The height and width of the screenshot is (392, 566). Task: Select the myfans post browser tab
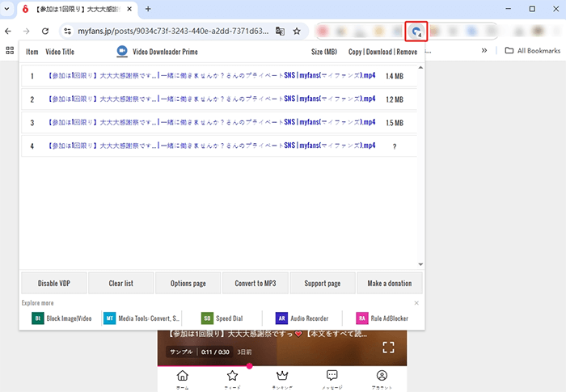pos(77,9)
